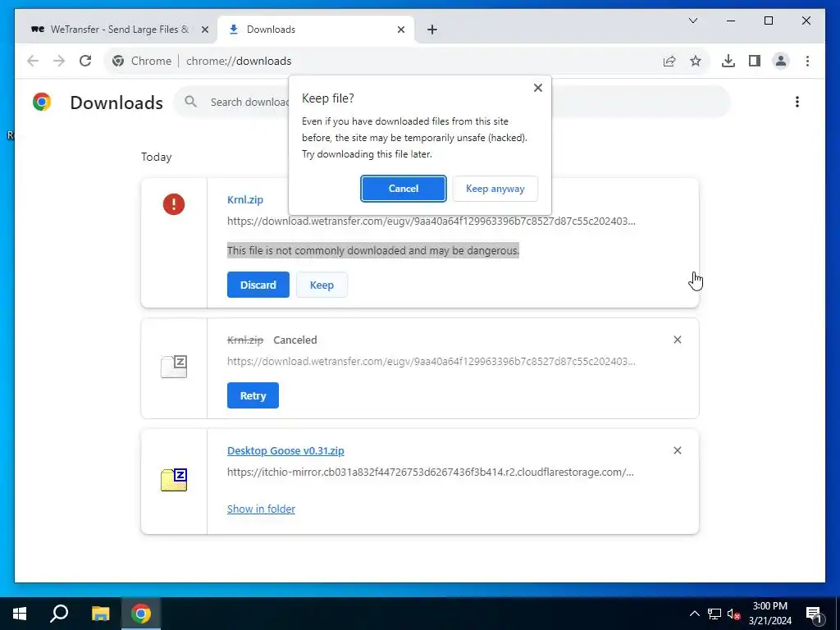Open Chrome's three-dot main menu
The width and height of the screenshot is (840, 630).
807,61
